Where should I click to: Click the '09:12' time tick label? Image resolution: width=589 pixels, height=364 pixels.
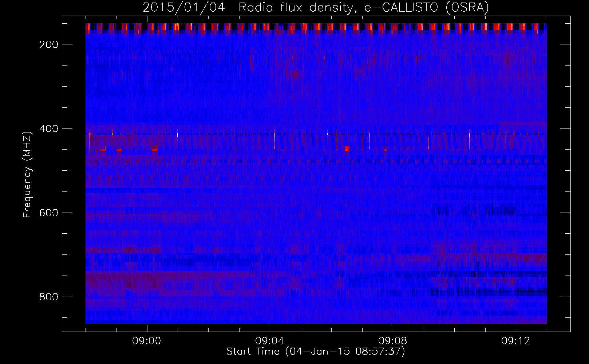click(516, 341)
